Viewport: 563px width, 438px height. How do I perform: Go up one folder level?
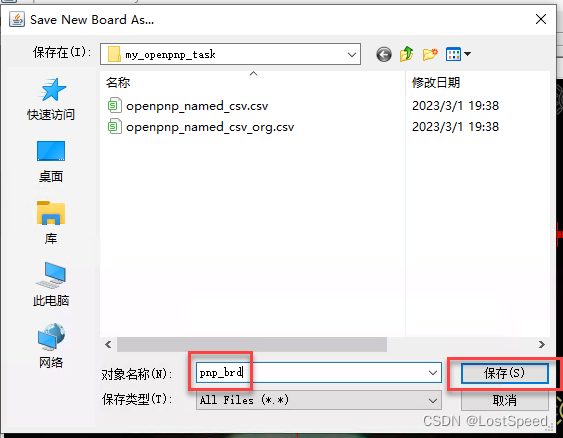click(407, 54)
